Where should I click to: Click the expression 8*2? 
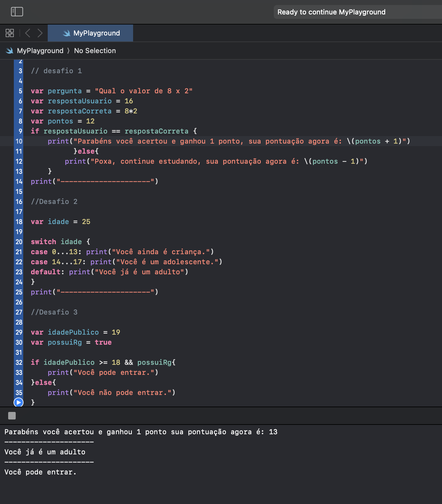click(131, 111)
